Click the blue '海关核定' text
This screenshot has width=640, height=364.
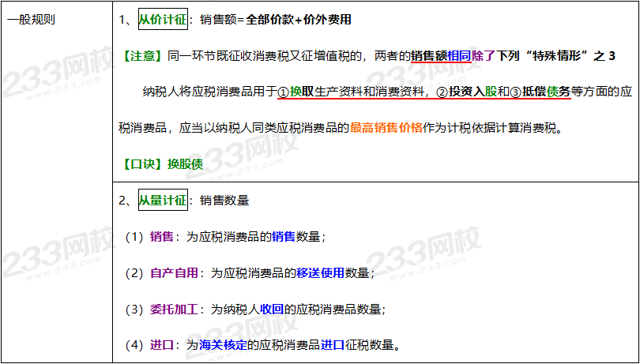coord(223,345)
